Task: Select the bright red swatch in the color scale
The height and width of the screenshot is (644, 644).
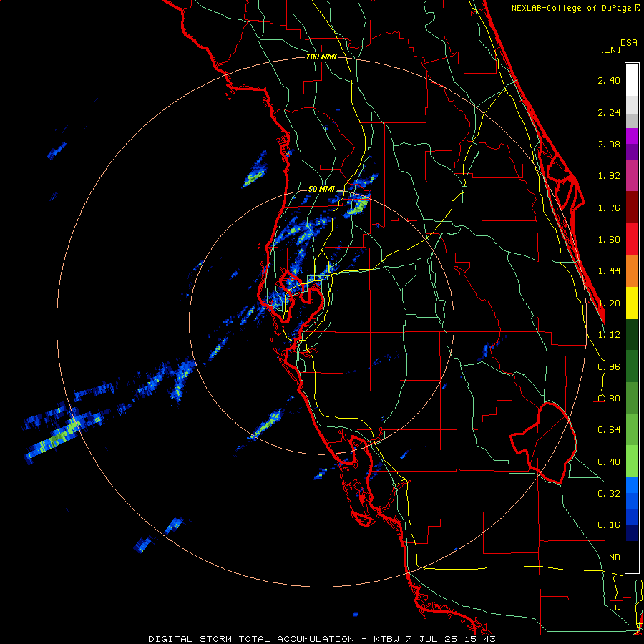Action: [632, 240]
